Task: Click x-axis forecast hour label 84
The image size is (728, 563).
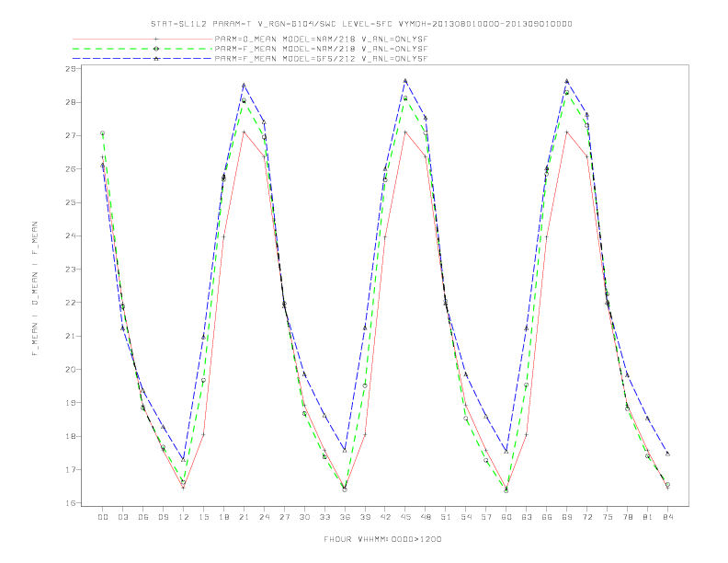Action: click(x=667, y=517)
